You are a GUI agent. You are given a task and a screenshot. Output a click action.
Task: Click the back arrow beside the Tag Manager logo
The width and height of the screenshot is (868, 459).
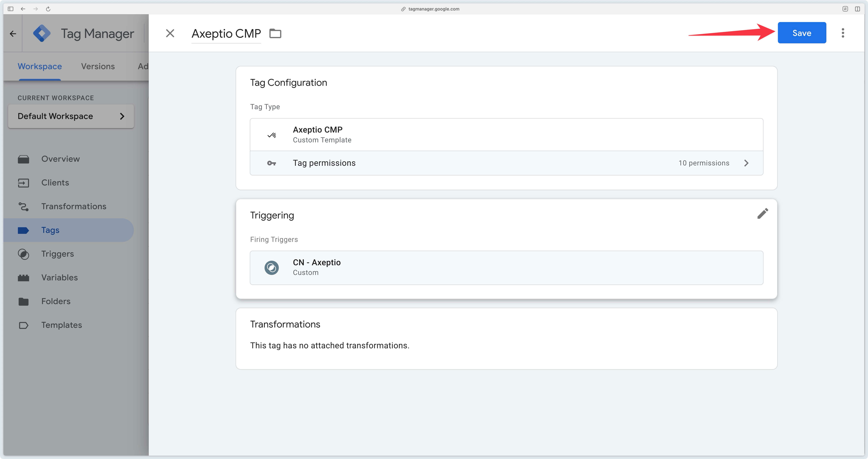[x=13, y=33]
